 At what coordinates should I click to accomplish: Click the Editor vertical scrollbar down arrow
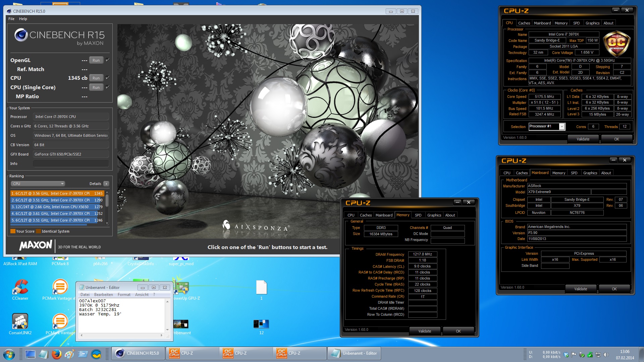pos(167,329)
